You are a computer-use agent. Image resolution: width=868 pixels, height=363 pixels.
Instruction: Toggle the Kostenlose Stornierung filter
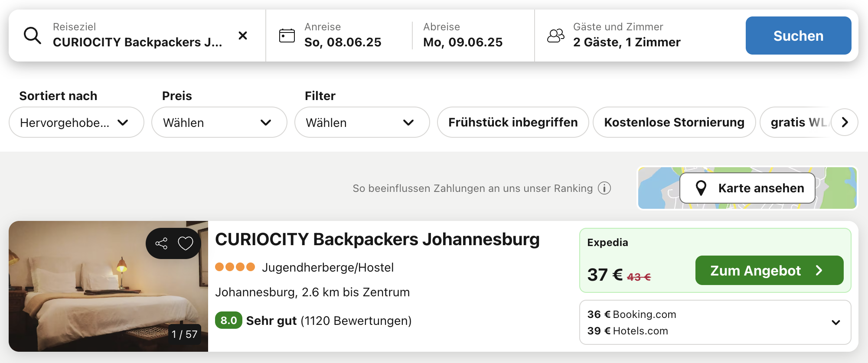pyautogui.click(x=674, y=122)
